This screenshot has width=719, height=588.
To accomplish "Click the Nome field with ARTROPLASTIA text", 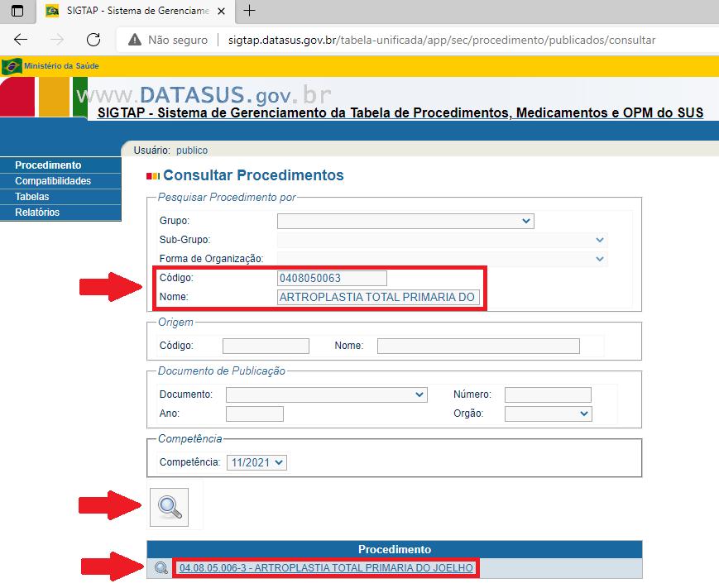I will [378, 297].
